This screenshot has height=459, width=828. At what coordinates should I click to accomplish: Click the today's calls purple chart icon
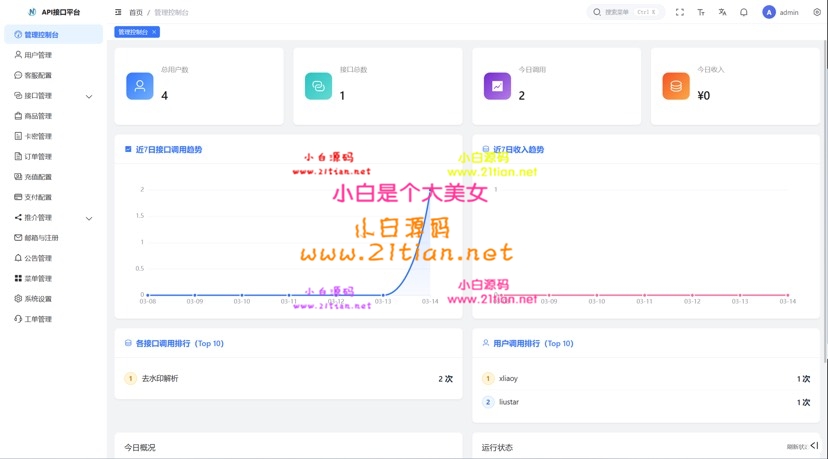point(497,86)
